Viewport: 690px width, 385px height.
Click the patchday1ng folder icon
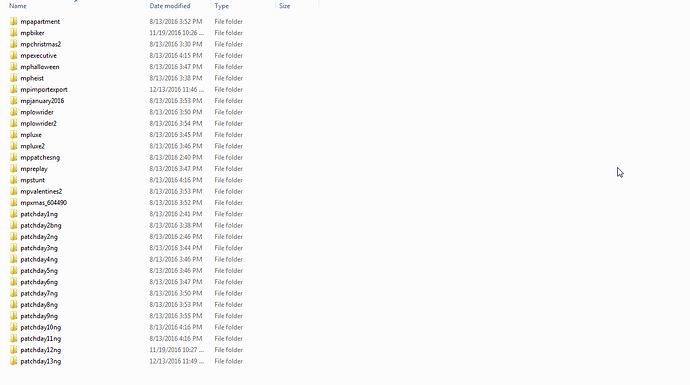(x=14, y=214)
